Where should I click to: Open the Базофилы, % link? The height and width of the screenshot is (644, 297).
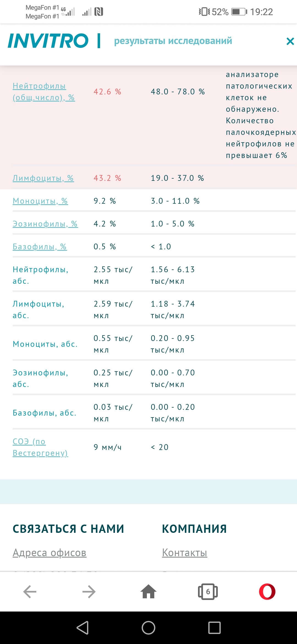click(40, 247)
